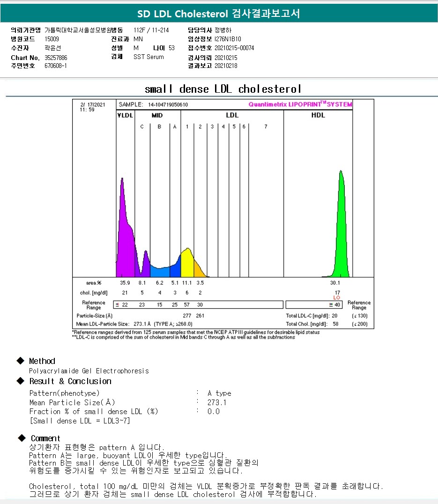
Task: Click VLDL cholesterol value '21'
Action: tap(125, 293)
